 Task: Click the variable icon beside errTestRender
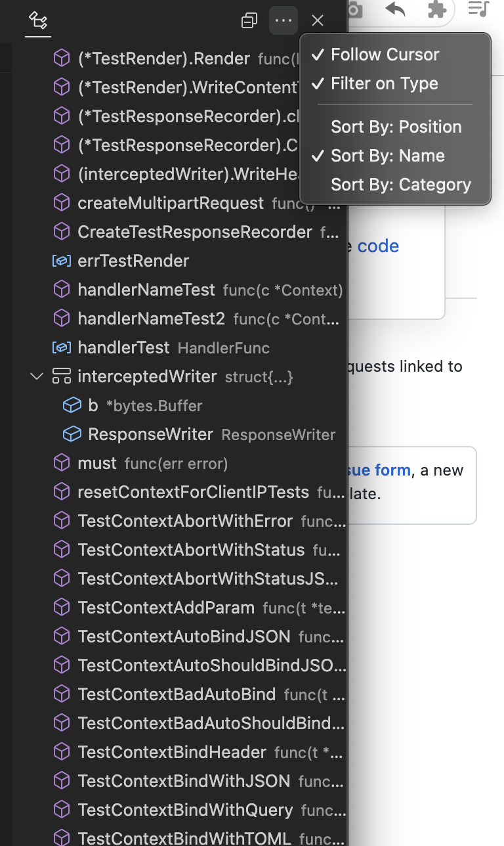coord(61,261)
